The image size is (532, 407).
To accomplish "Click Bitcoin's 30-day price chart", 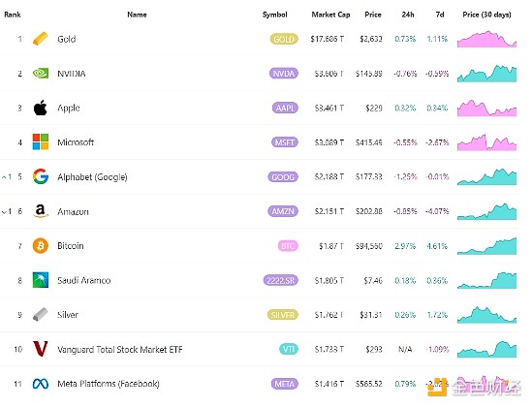I will 486,245.
